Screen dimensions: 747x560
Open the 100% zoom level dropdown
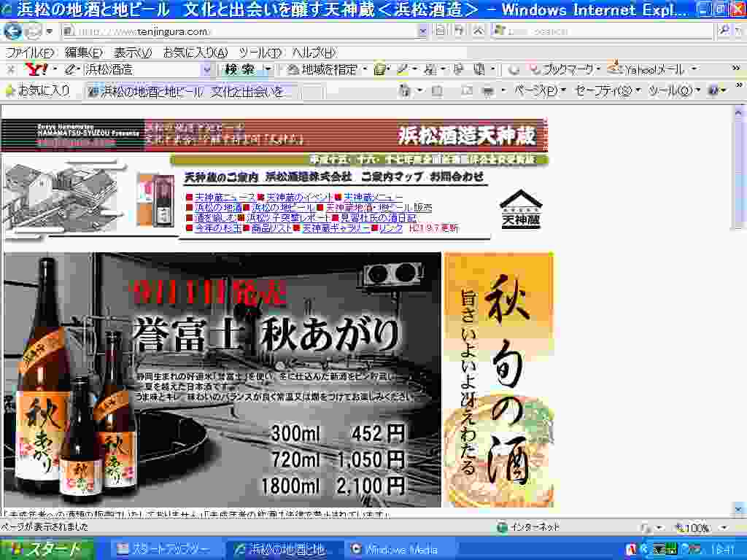pos(724,528)
